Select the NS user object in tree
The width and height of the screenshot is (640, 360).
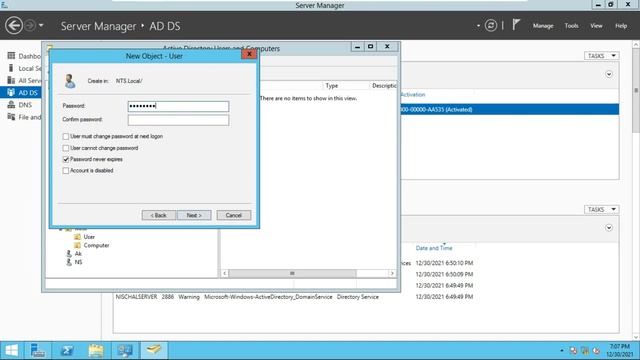coord(74,262)
